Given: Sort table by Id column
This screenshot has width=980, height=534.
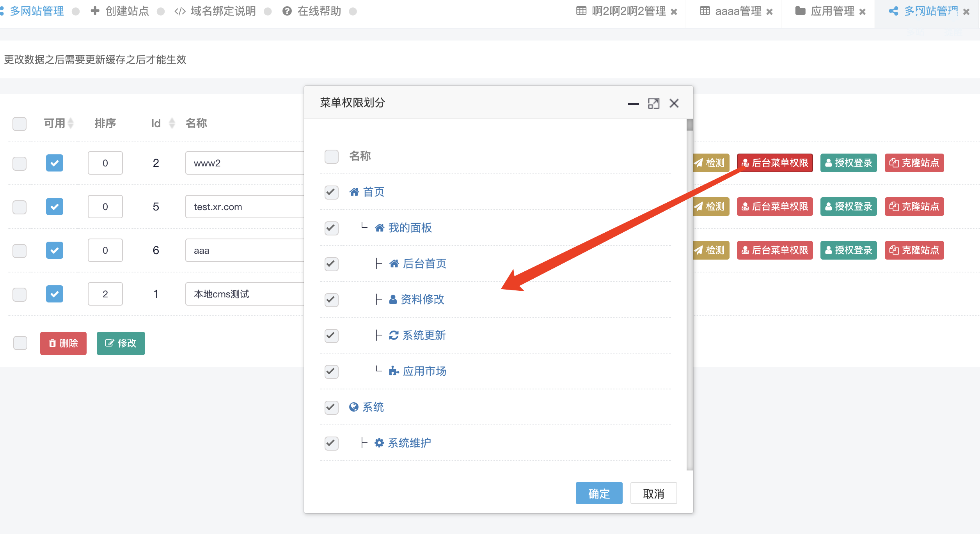Looking at the screenshot, I should [172, 123].
